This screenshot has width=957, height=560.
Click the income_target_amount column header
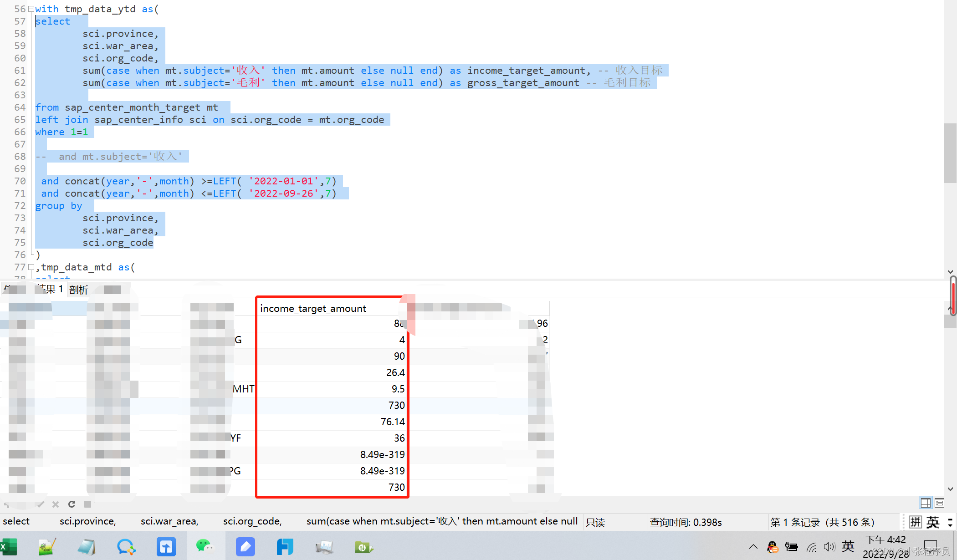coord(313,309)
